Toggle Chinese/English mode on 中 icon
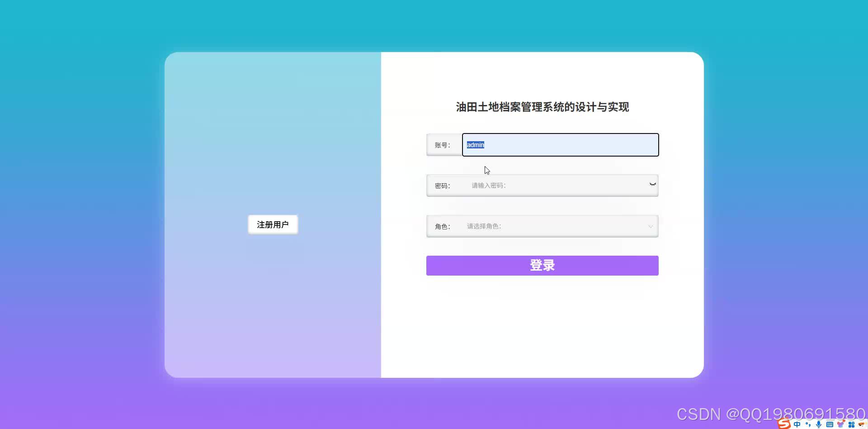This screenshot has height=429, width=868. [x=797, y=424]
